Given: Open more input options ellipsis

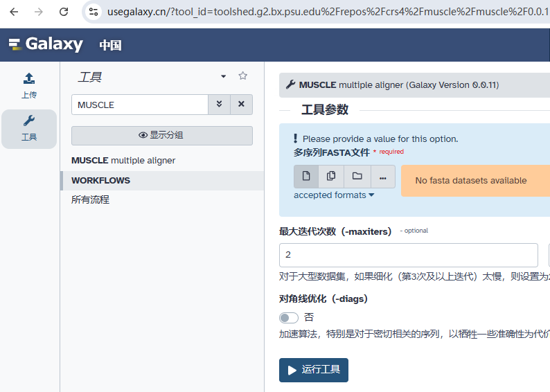Looking at the screenshot, I should pos(382,177).
